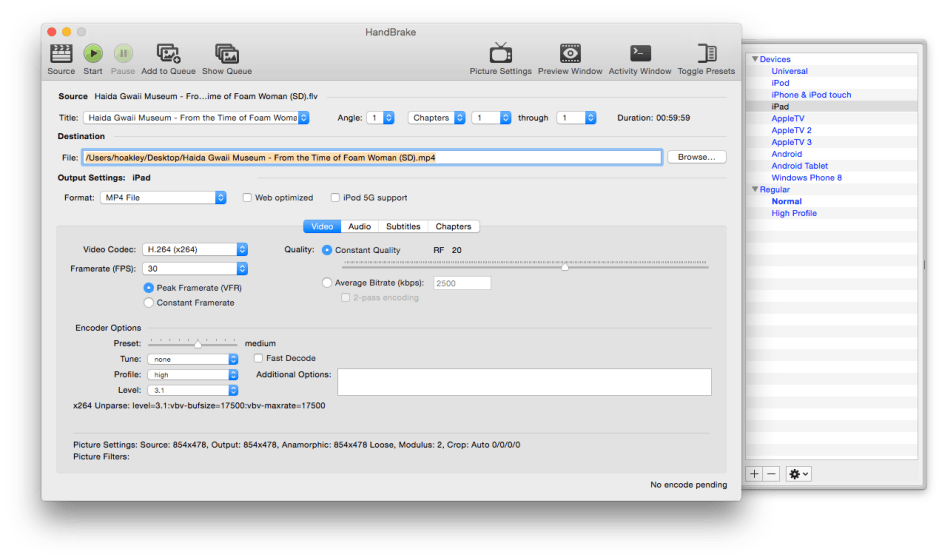Screen dimensions: 939x560
Task: Select the iPhone & iPod touch preset
Action: 811,95
